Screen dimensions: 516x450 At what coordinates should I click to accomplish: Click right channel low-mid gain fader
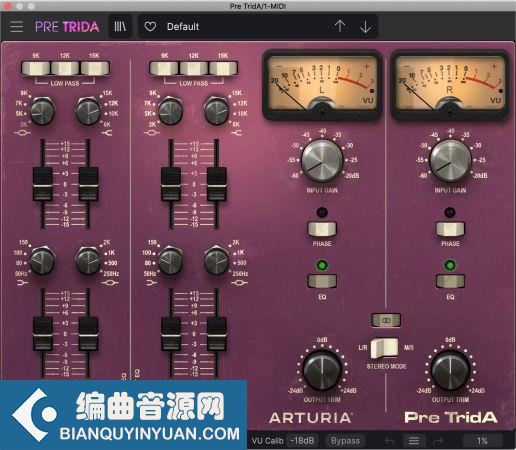pyautogui.click(x=217, y=334)
